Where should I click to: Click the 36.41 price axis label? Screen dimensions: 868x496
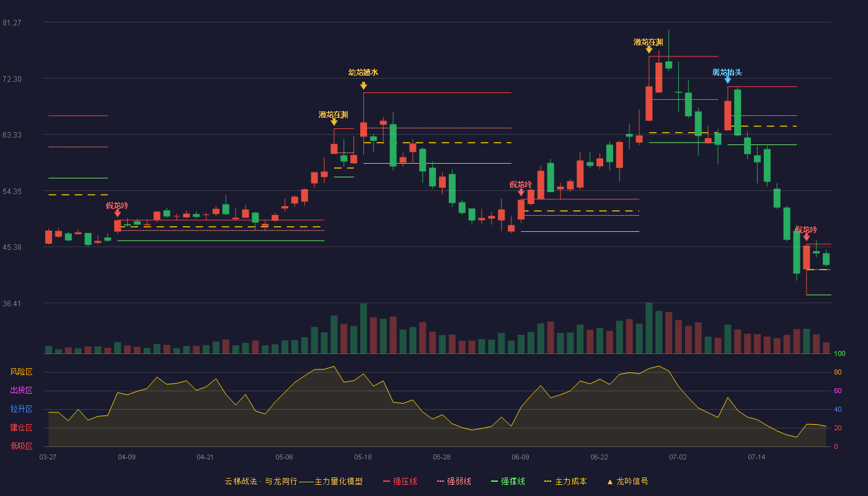tap(12, 304)
